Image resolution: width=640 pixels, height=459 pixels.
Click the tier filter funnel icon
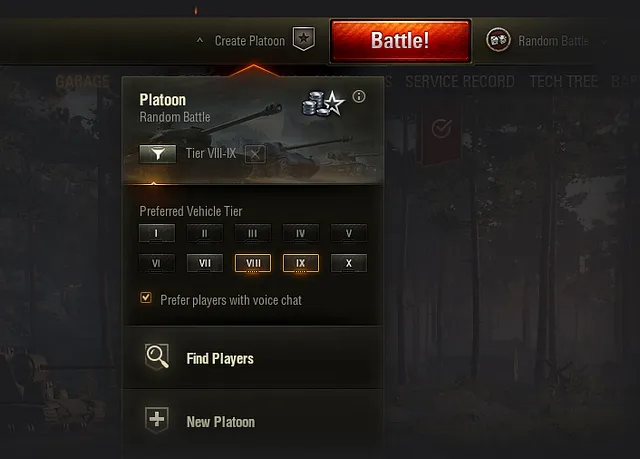[158, 154]
